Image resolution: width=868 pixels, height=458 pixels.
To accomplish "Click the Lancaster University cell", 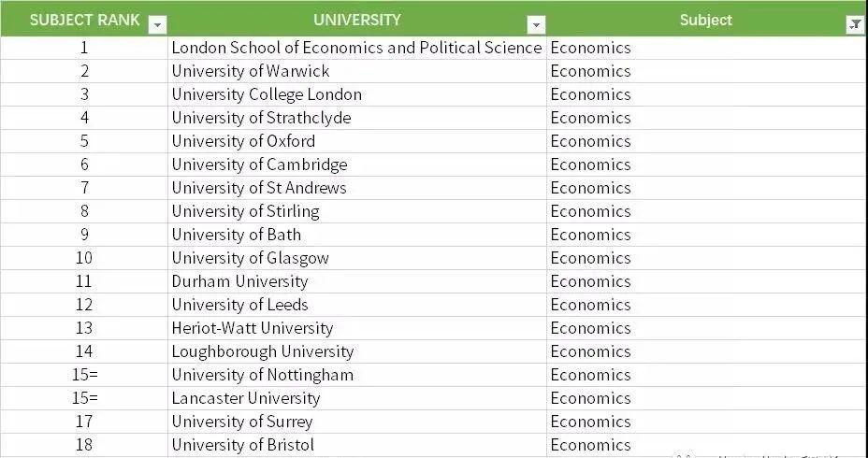I will (357, 398).
